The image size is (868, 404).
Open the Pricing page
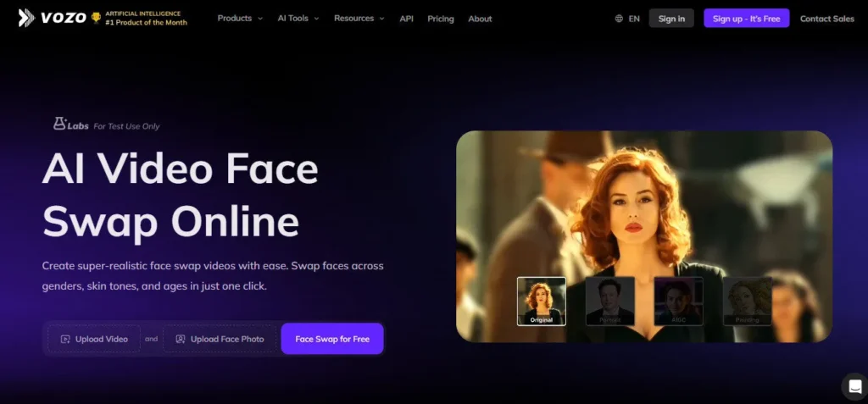click(x=441, y=19)
